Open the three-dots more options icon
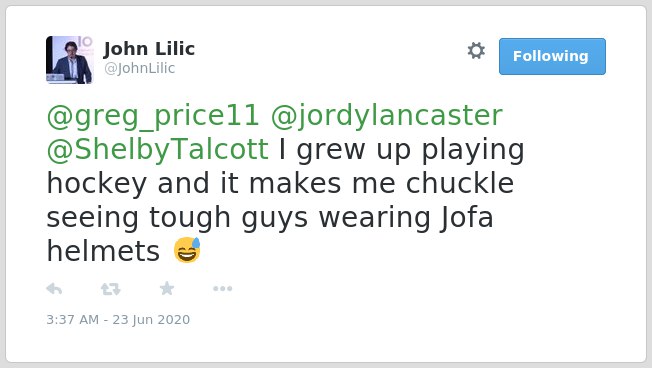 (x=222, y=289)
